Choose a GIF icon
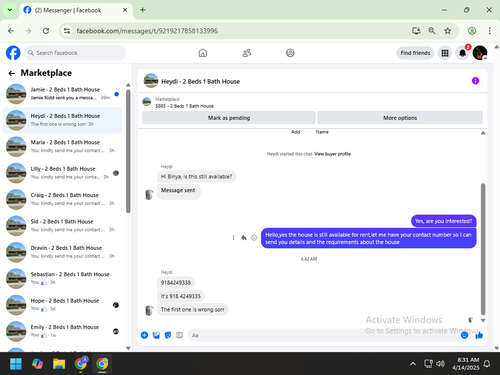 click(x=179, y=335)
